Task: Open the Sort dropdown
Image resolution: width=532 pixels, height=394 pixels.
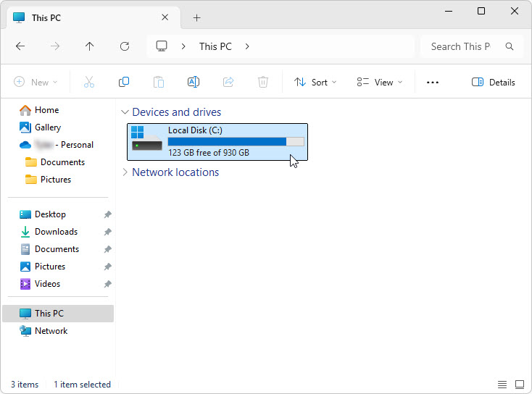Action: [315, 82]
